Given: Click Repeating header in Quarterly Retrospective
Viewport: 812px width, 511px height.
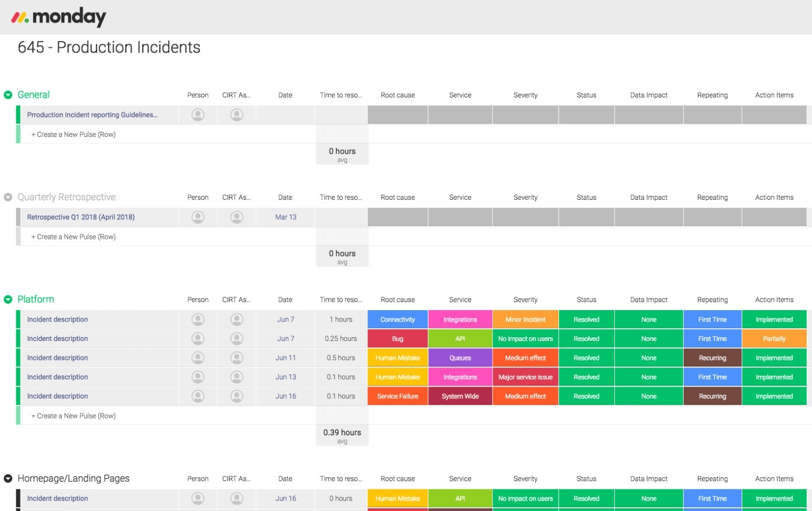Looking at the screenshot, I should [712, 198].
